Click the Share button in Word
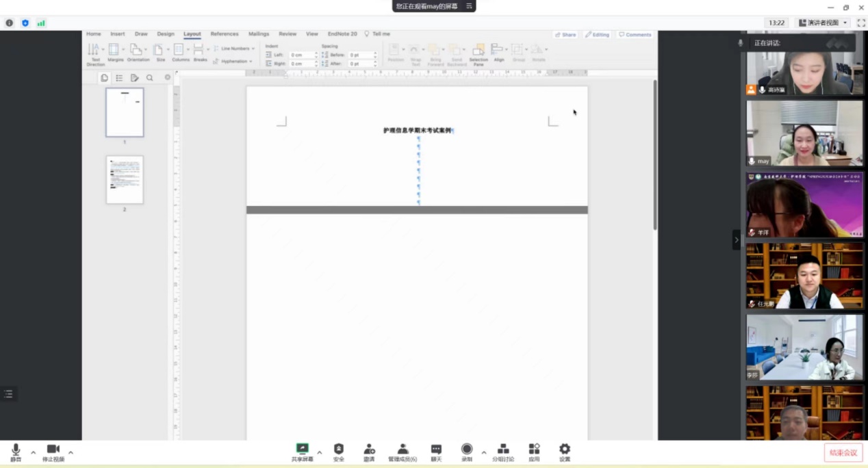The height and width of the screenshot is (468, 868). click(565, 34)
